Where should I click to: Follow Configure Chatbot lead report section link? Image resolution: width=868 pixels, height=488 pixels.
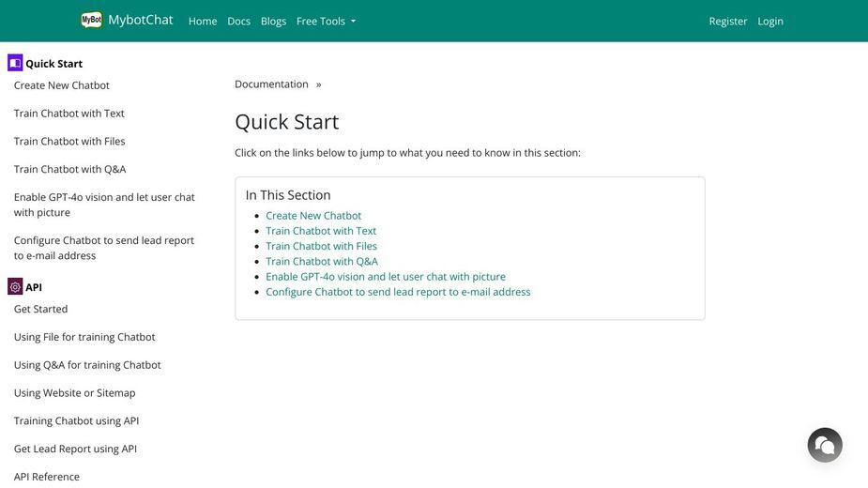[x=398, y=292]
